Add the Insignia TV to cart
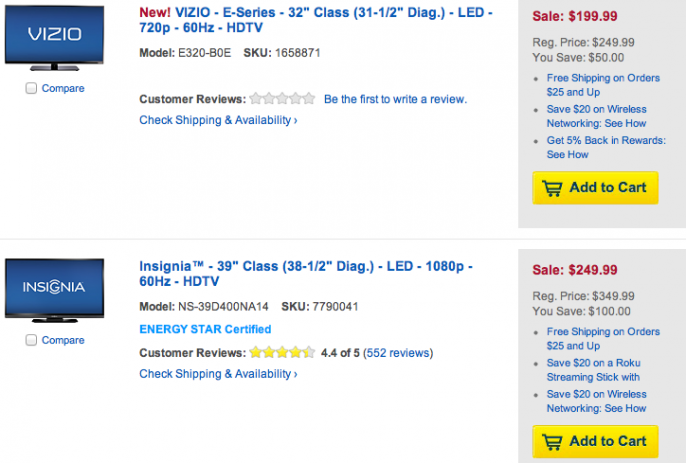Screen dimensions: 686x463 595,441
